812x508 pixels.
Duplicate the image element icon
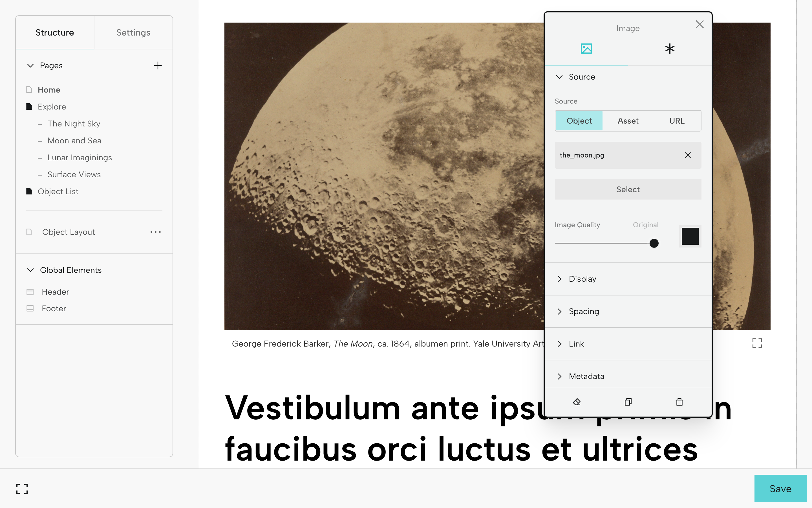pos(628,402)
